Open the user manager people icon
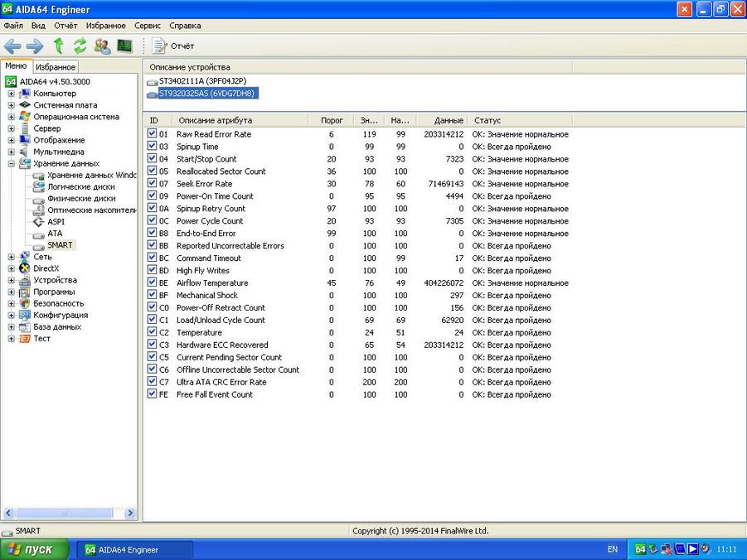Viewport: 747px width, 560px height. click(x=103, y=46)
